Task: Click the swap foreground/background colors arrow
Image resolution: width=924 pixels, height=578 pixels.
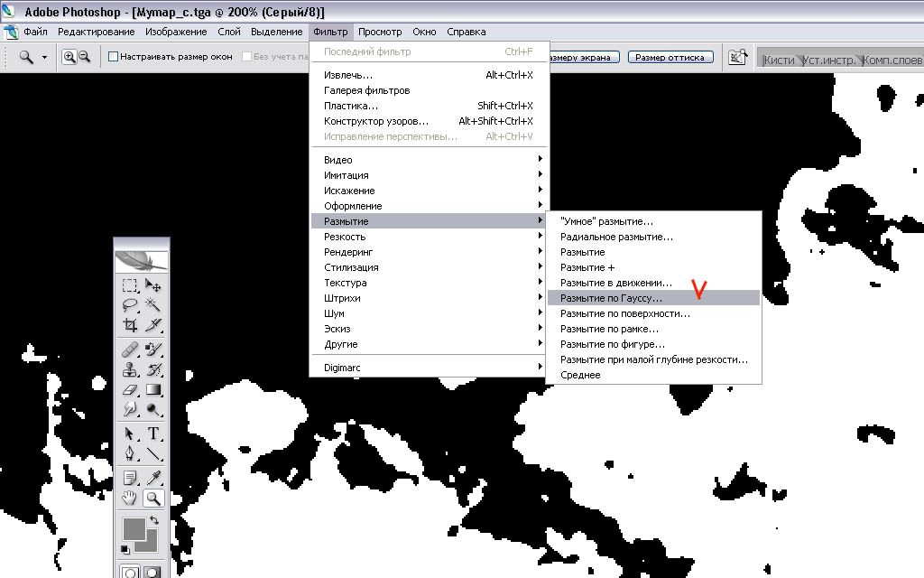Action: [154, 520]
